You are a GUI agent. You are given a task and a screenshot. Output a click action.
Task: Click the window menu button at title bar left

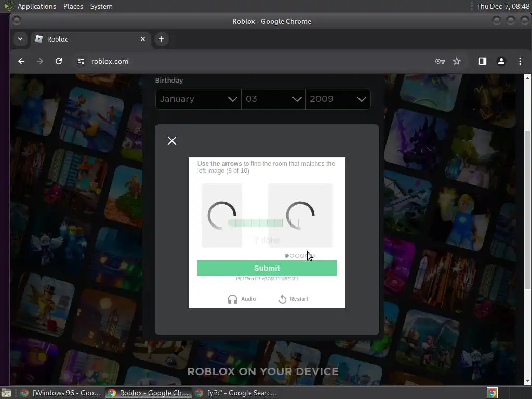click(x=16, y=21)
